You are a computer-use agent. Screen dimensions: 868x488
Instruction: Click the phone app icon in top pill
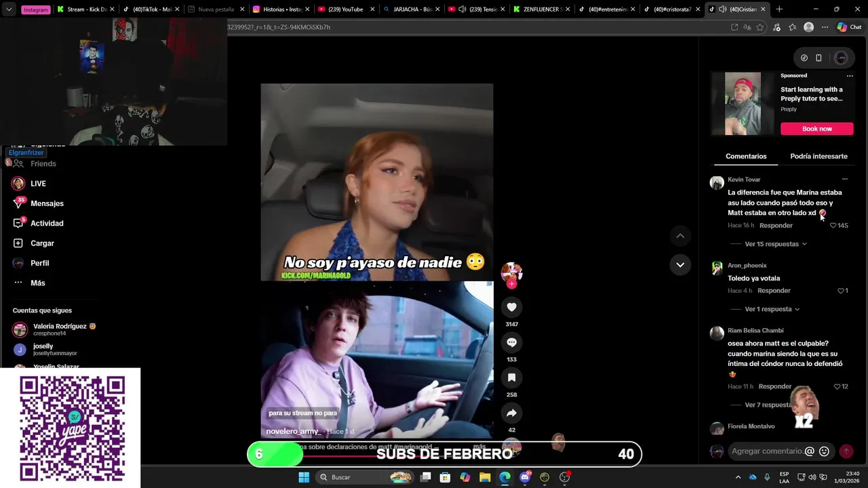[818, 58]
